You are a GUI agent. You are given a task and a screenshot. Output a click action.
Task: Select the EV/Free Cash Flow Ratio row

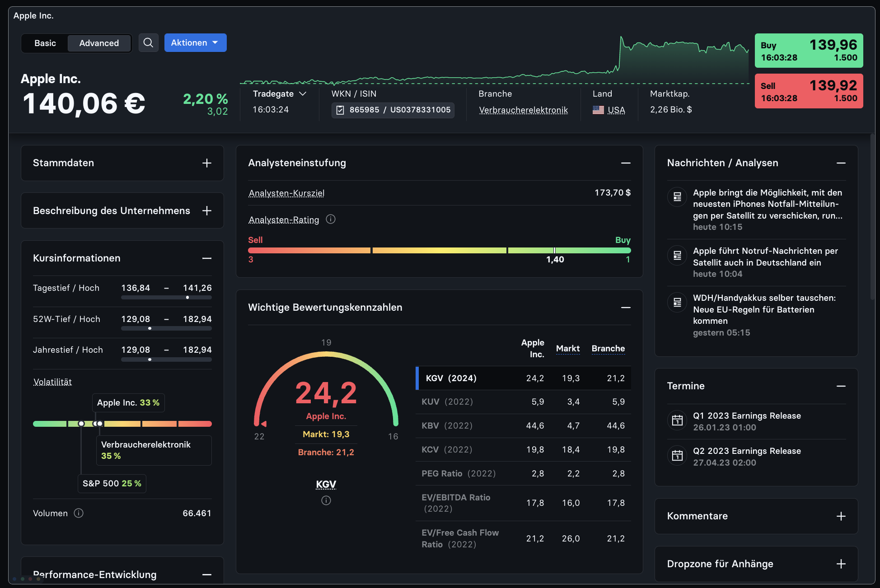click(x=523, y=538)
